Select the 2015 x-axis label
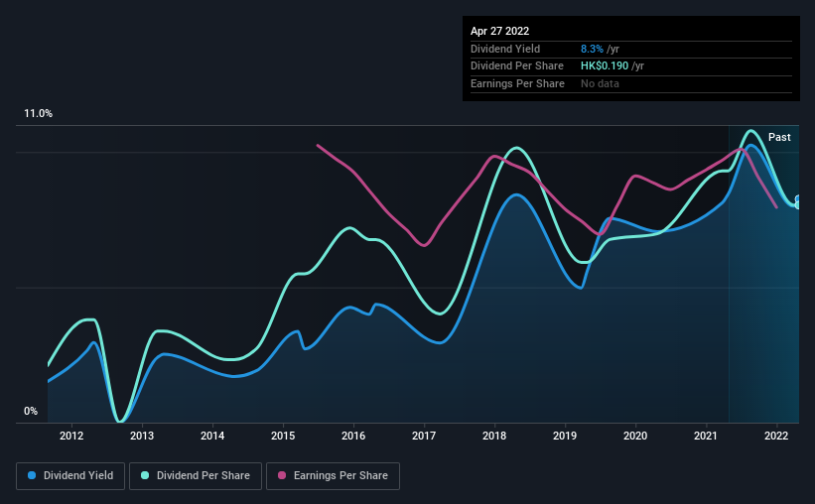The image size is (815, 504). (283, 436)
